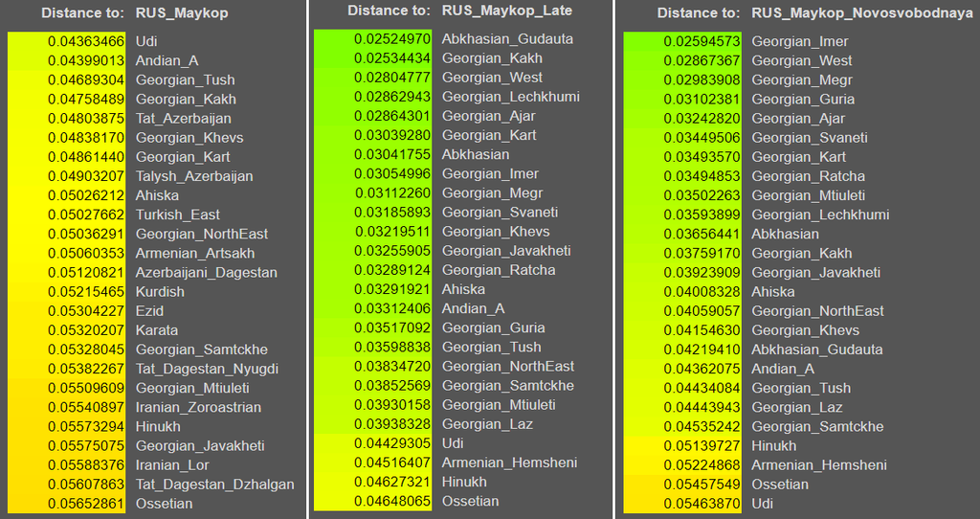Click distance value 0.03517092
Viewport: 980px width, 519px height.
391,328
